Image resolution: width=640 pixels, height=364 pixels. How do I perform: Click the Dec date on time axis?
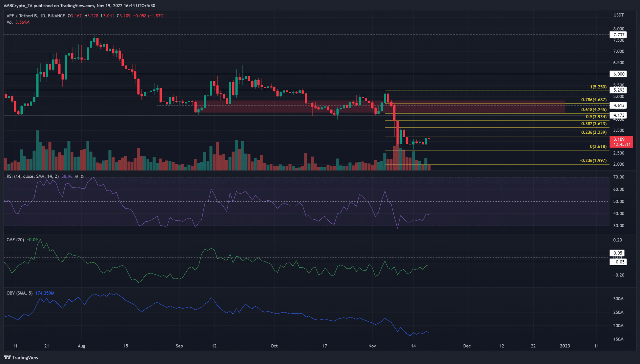[x=467, y=346]
